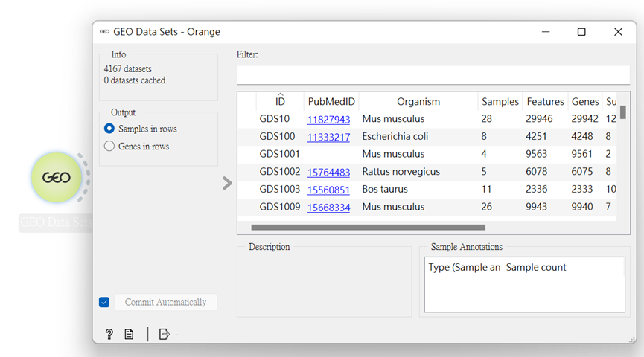Click the horizontal scrollbar of the dataset table

(368, 228)
